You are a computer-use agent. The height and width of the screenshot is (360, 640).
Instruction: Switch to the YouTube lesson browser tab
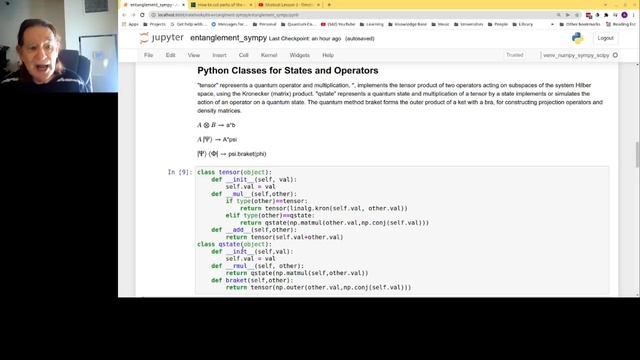288,4
